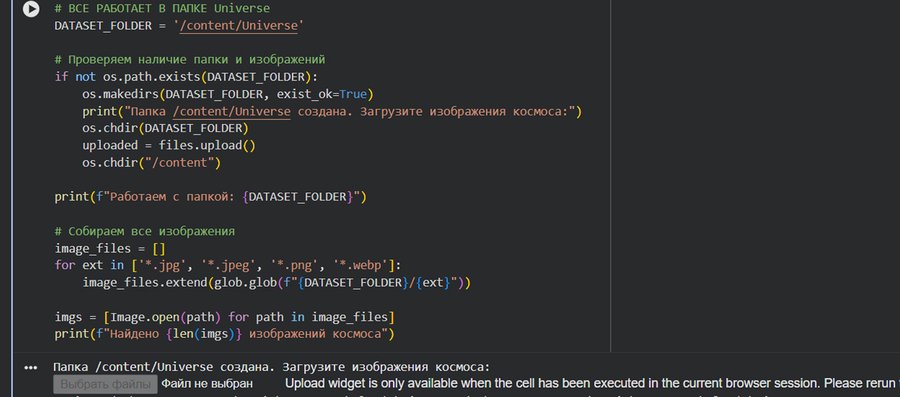The image size is (900, 397).
Task: Click the comment '# Собираем все изображения'
Action: (x=145, y=232)
